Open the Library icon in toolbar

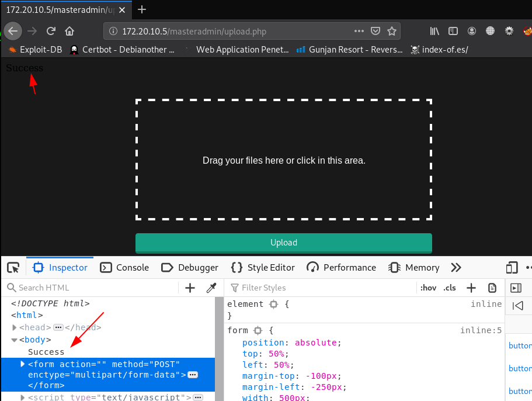[x=434, y=31]
